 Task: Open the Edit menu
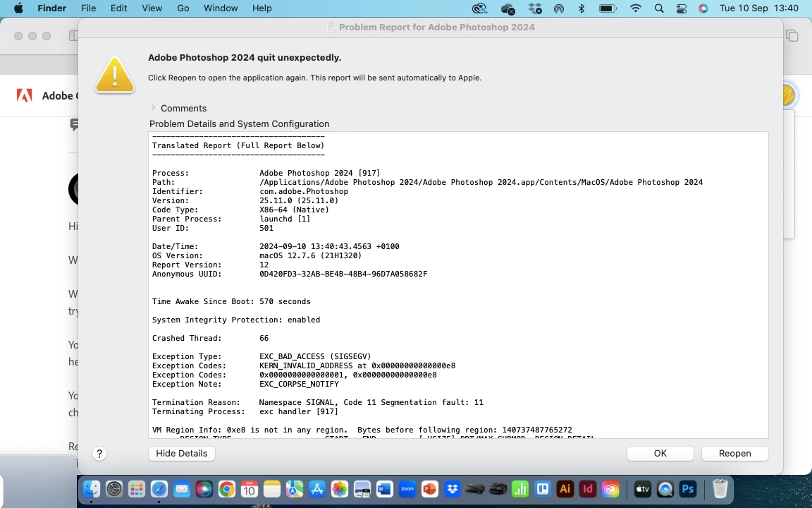(x=118, y=8)
